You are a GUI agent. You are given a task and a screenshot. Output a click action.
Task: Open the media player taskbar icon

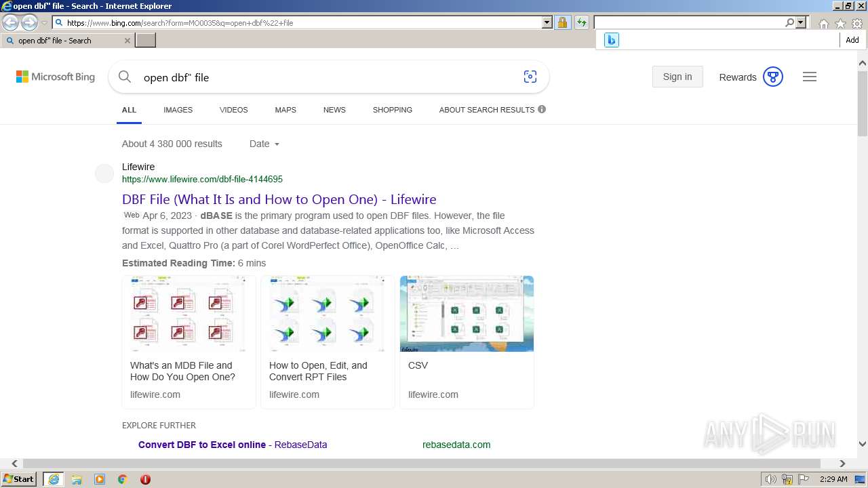(x=100, y=479)
